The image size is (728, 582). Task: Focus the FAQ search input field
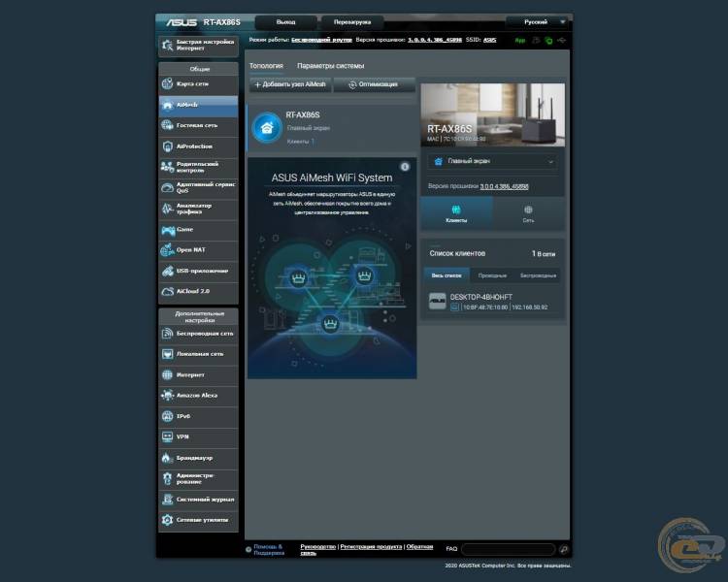[x=509, y=550]
